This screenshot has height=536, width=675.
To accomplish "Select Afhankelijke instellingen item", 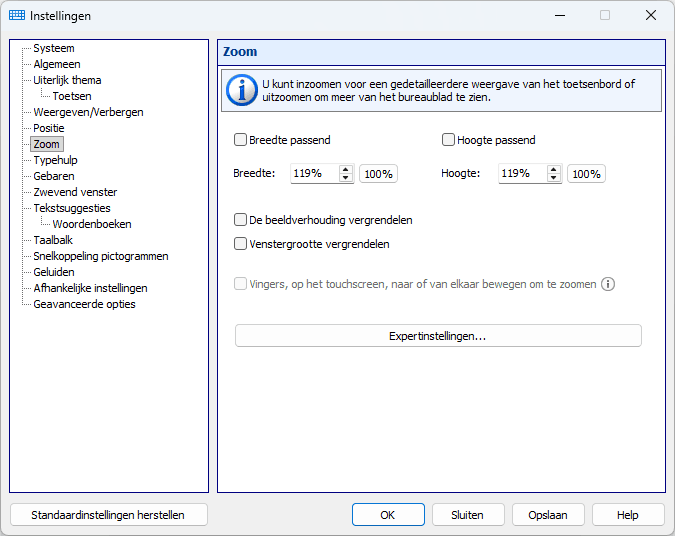I will [90, 288].
